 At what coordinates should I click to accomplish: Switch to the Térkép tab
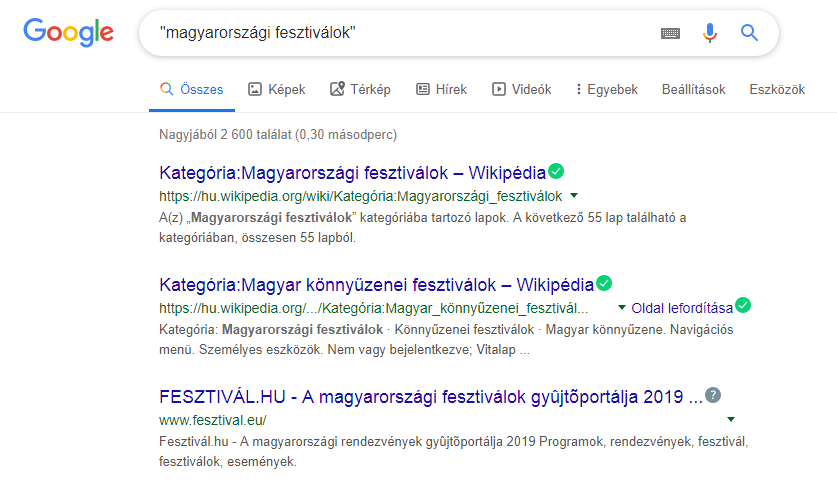360,90
